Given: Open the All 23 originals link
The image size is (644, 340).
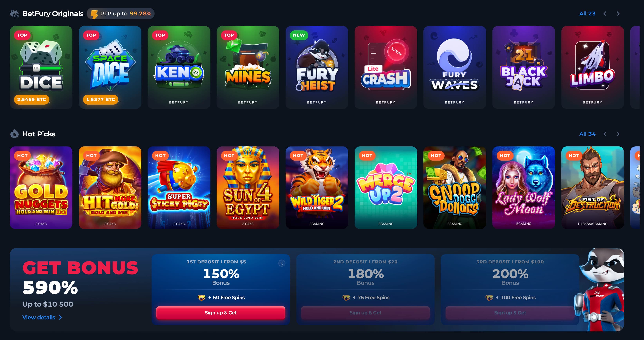Looking at the screenshot, I should point(587,14).
